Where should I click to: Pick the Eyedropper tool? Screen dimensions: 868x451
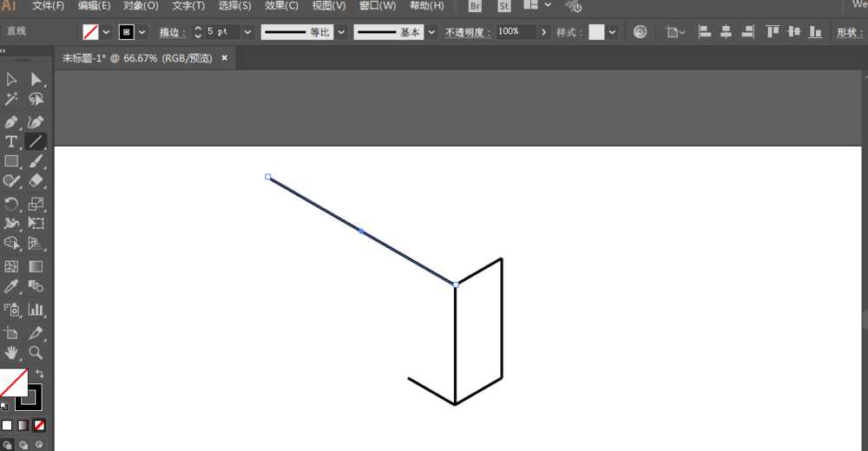pyautogui.click(x=11, y=286)
